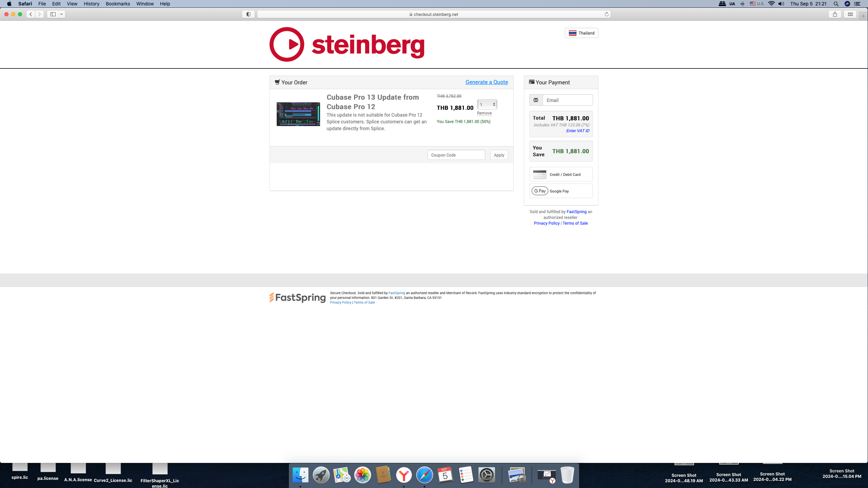This screenshot has height=488, width=868.
Task: Click the envelope icon beside Email
Action: [536, 100]
